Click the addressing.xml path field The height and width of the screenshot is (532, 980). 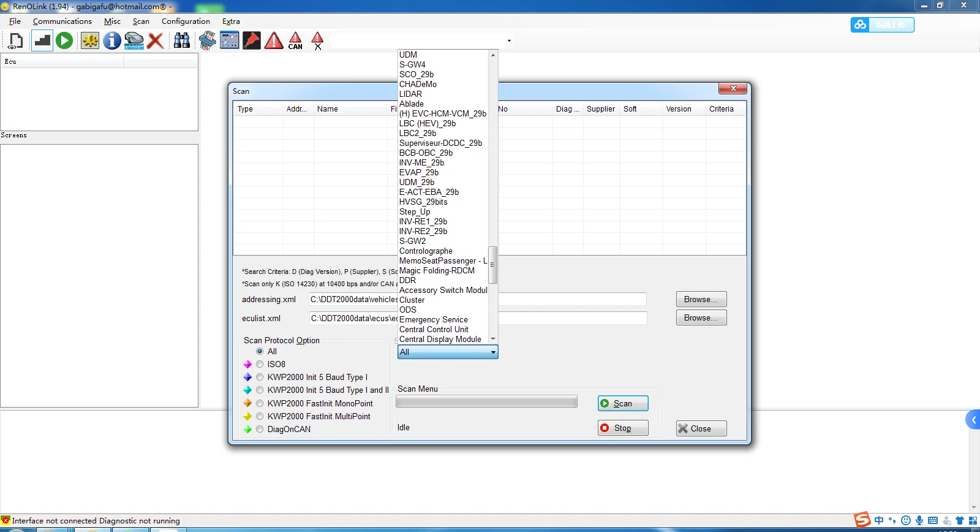(478, 299)
